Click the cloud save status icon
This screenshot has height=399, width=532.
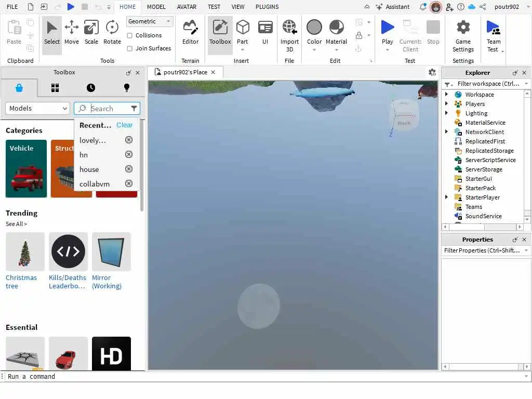coord(472,7)
